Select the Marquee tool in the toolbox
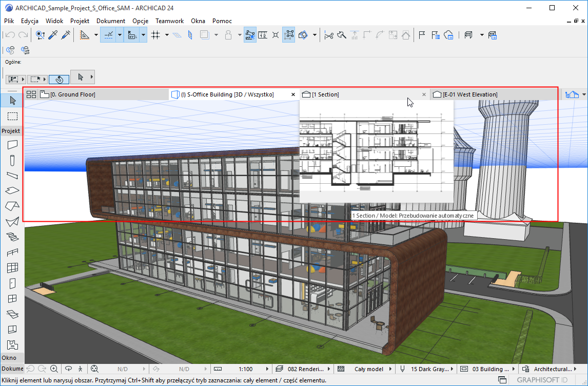The width and height of the screenshot is (588, 386). point(12,116)
